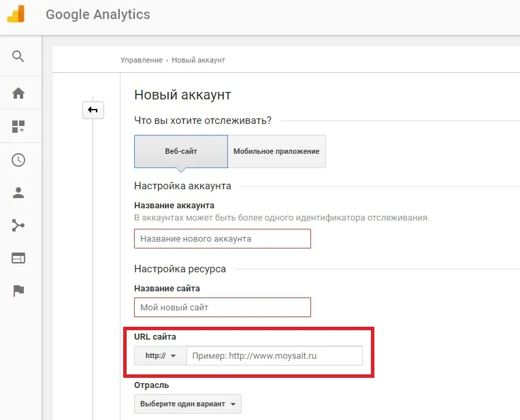
Task: Select the Мобильное приложение tracking option
Action: [x=276, y=151]
